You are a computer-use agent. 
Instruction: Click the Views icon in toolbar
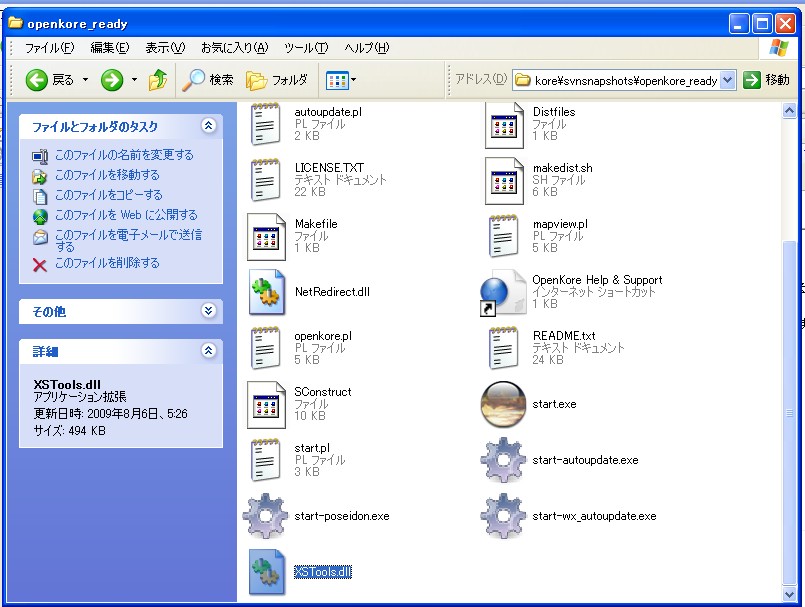pos(337,80)
